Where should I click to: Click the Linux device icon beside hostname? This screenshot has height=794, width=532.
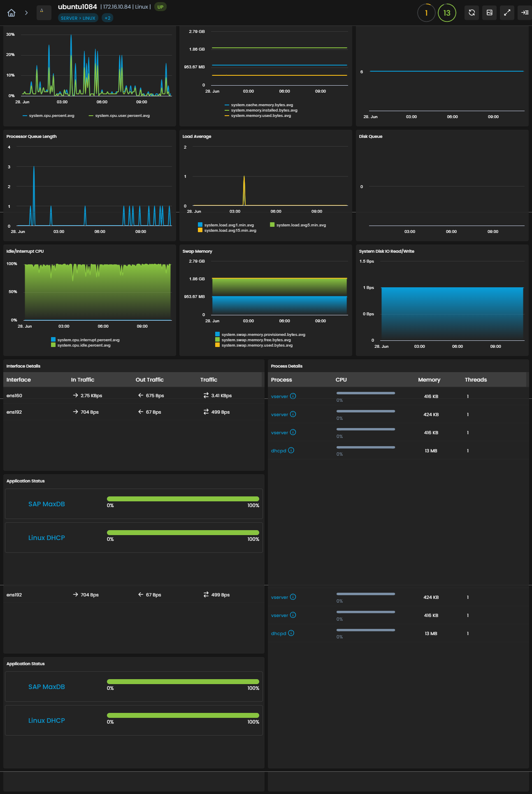[44, 13]
